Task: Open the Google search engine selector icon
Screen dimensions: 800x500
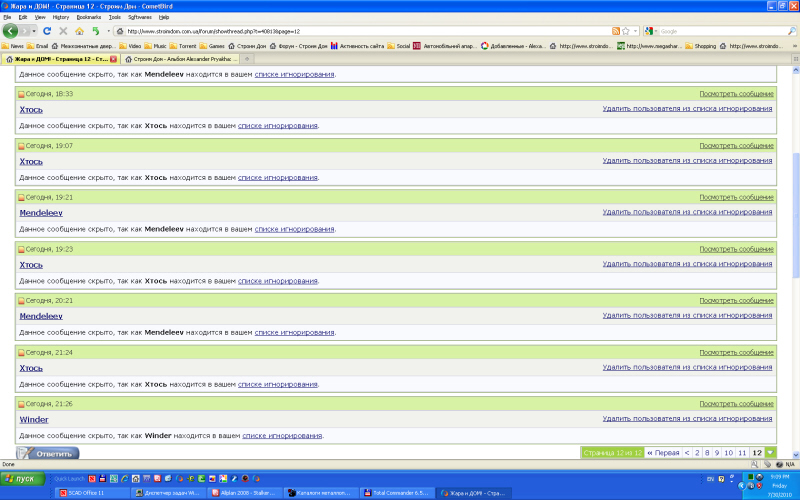Action: tap(650, 31)
